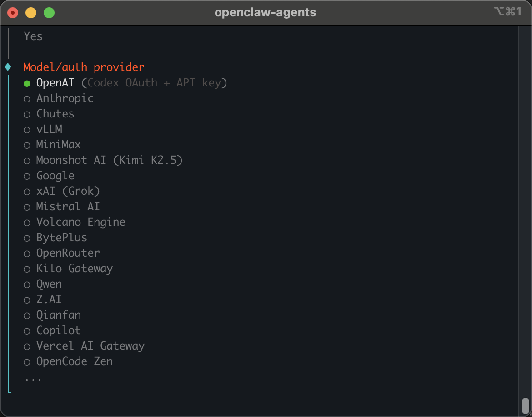Image resolution: width=532 pixels, height=417 pixels.
Task: Choose Chutes as the model provider
Action: (x=55, y=114)
